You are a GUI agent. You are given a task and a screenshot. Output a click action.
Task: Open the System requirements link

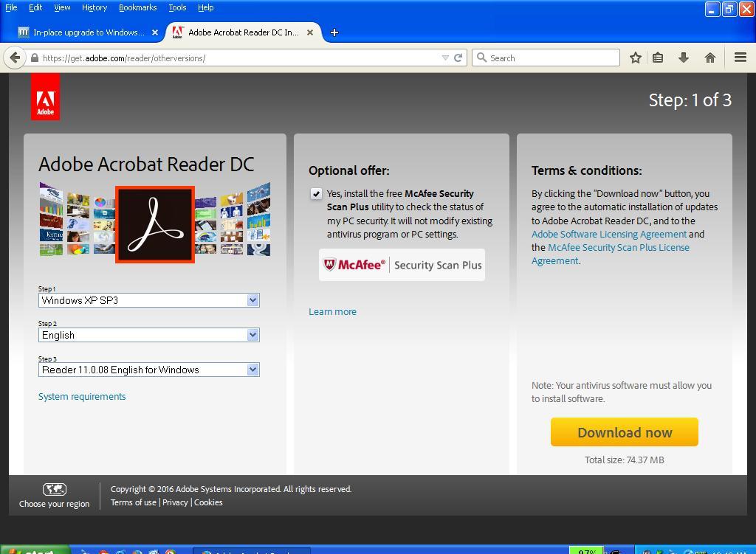pyautogui.click(x=82, y=396)
